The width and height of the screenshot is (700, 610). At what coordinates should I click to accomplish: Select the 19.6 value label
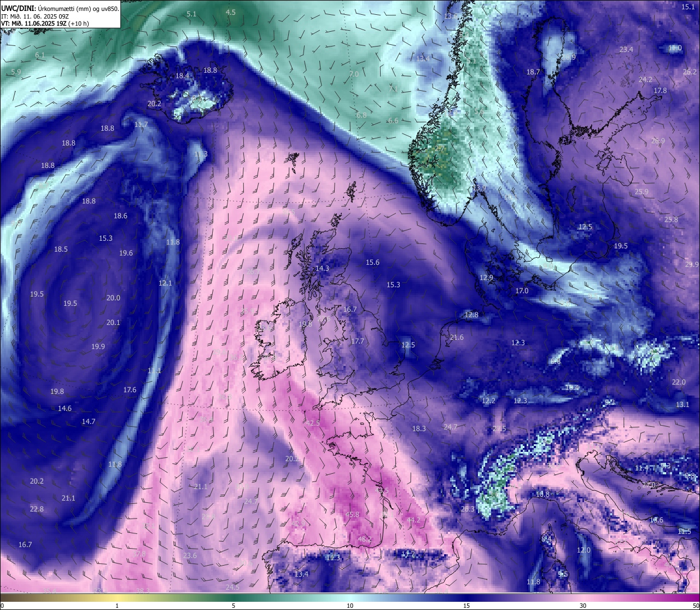126,253
